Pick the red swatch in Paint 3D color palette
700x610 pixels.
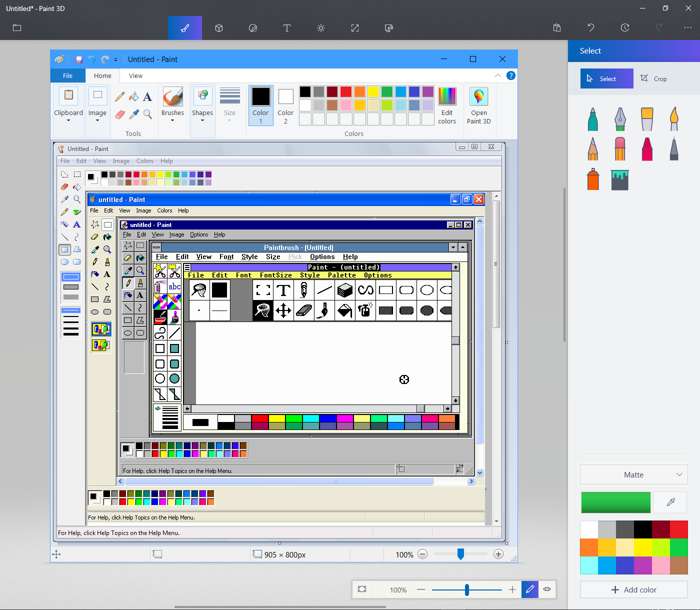pos(679,529)
